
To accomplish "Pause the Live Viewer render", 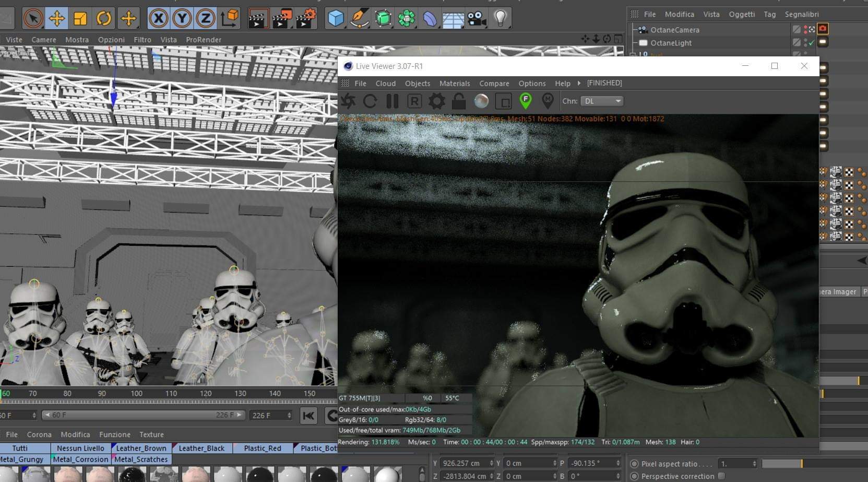I will pyautogui.click(x=393, y=101).
